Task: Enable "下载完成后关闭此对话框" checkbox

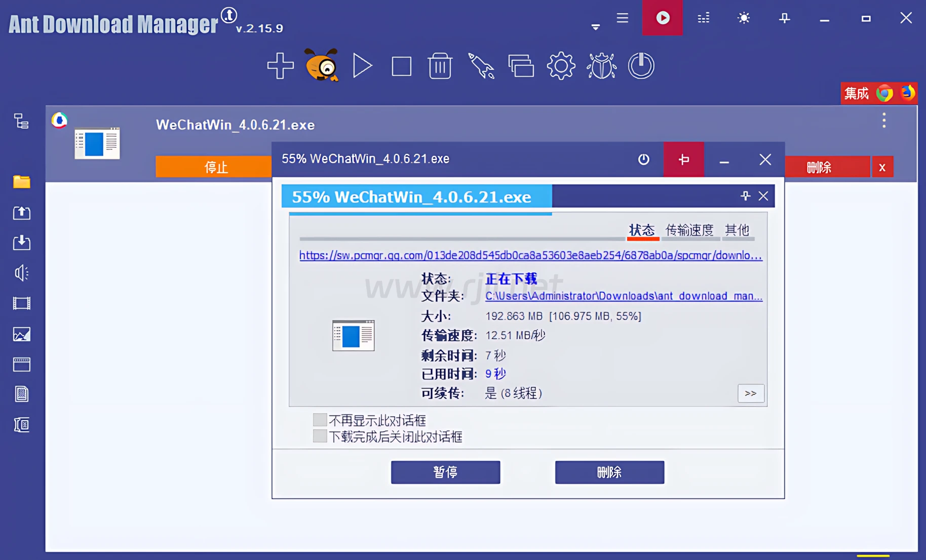Action: [x=320, y=436]
